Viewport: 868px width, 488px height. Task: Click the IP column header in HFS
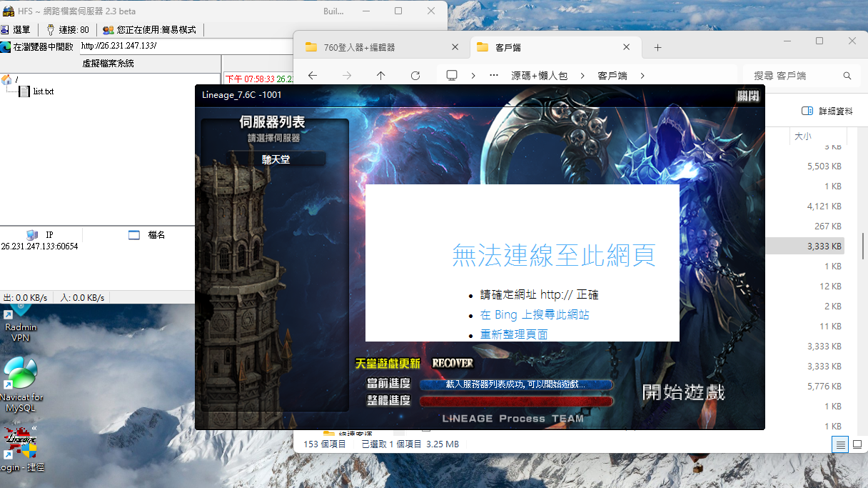(x=41, y=235)
